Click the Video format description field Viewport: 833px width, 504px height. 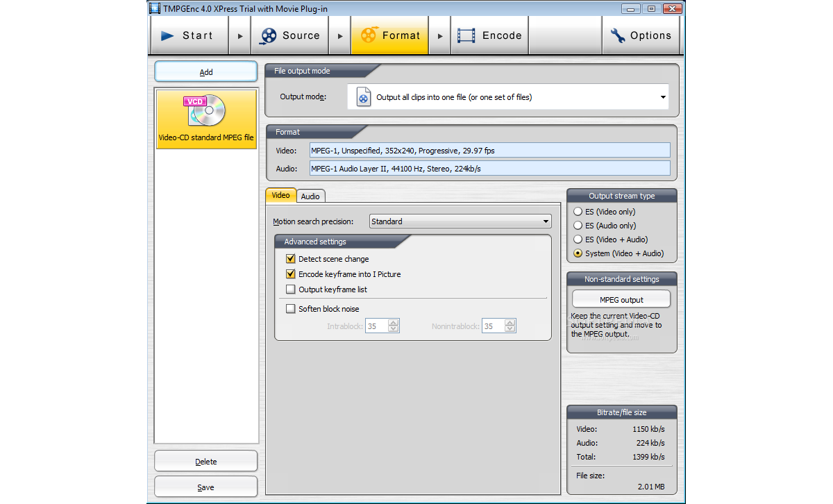point(490,151)
